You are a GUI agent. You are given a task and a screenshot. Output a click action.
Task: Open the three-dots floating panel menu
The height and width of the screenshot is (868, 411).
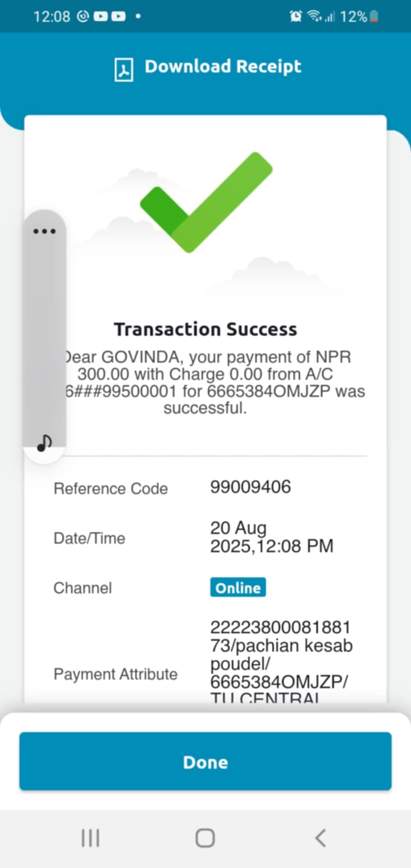45,231
